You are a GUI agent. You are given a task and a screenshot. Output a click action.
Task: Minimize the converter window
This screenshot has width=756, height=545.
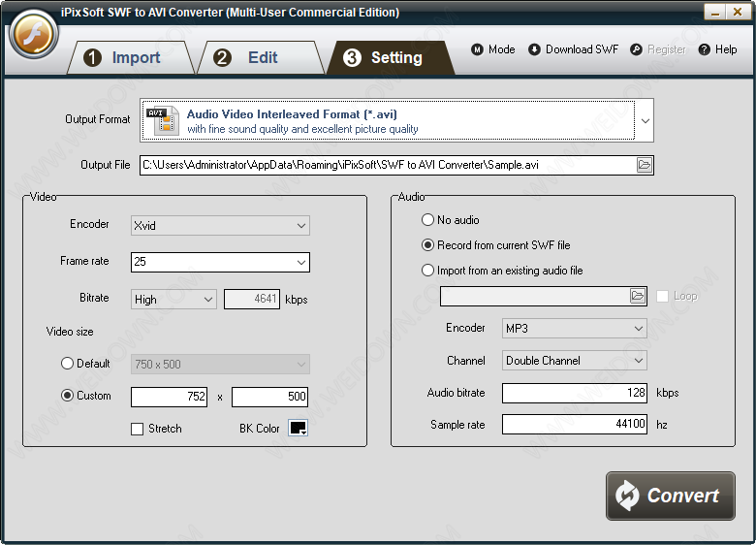coord(714,12)
